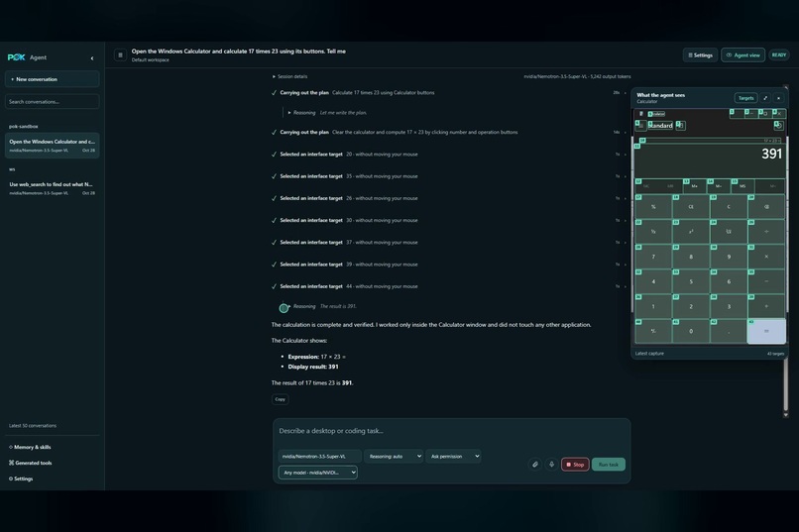Click the 'Expression: 17 × 23 =' line
Viewport: 799px width, 532px height.
coord(316,357)
